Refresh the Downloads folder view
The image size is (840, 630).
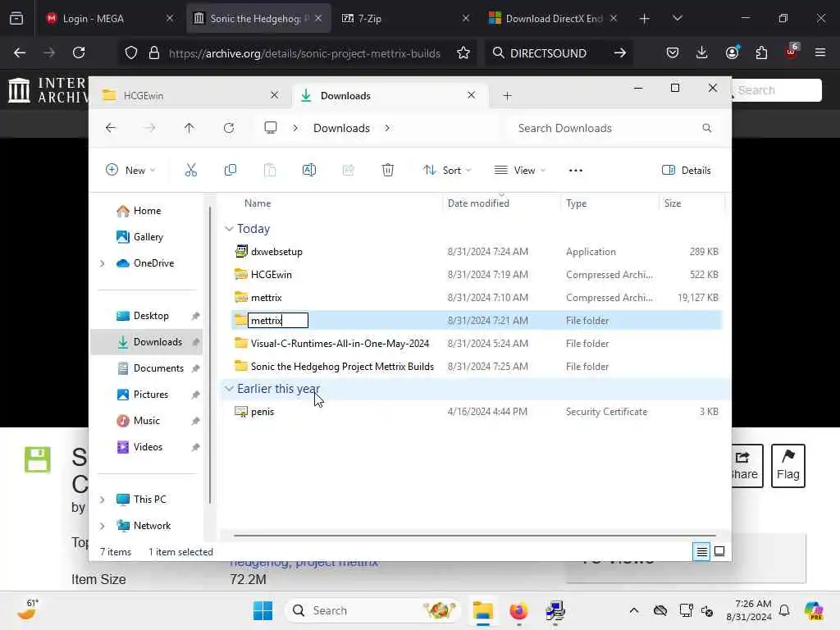pos(229,128)
